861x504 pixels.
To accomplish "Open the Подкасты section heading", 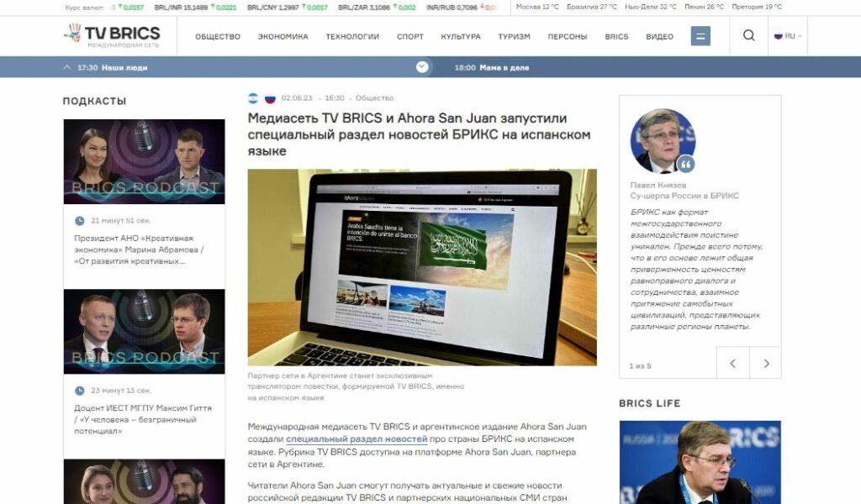I will (94, 101).
